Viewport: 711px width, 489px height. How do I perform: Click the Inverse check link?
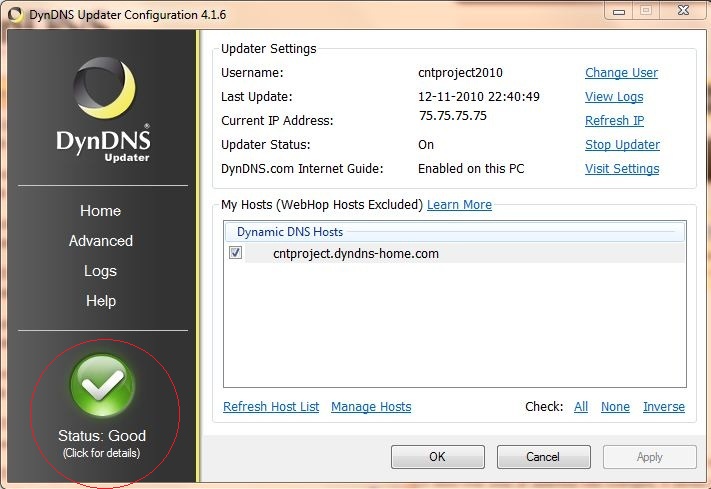664,406
